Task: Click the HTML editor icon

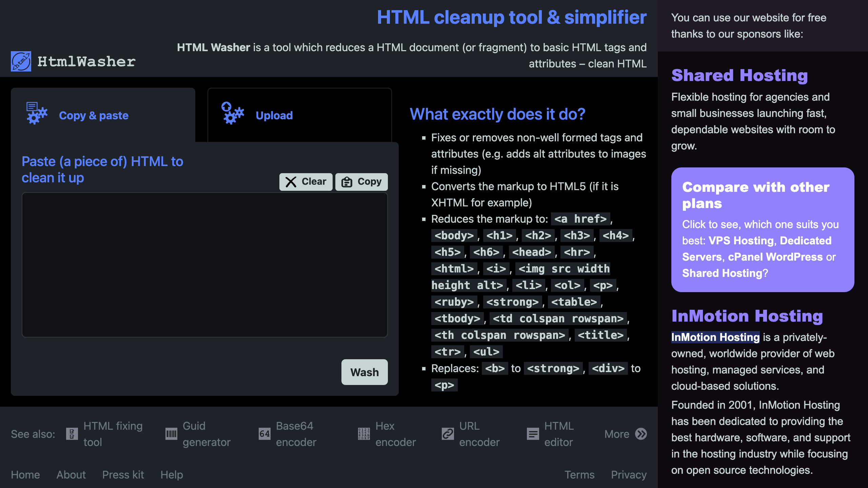Action: 533,434
